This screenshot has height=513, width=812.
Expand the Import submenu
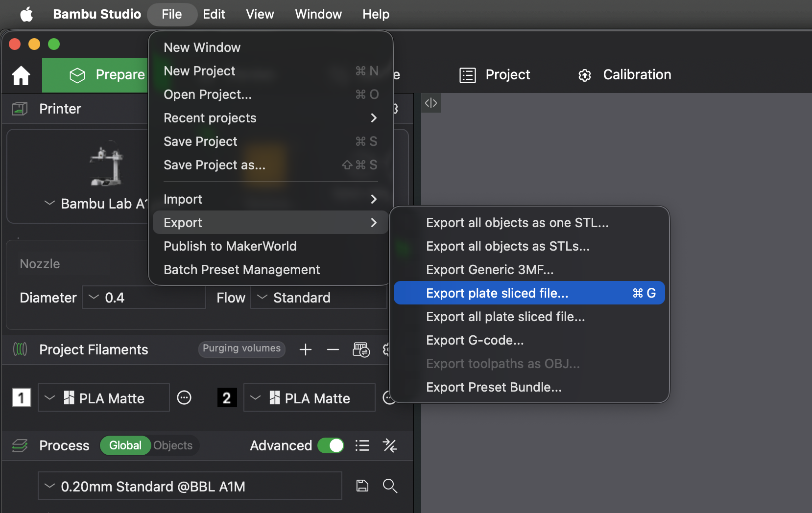point(271,199)
